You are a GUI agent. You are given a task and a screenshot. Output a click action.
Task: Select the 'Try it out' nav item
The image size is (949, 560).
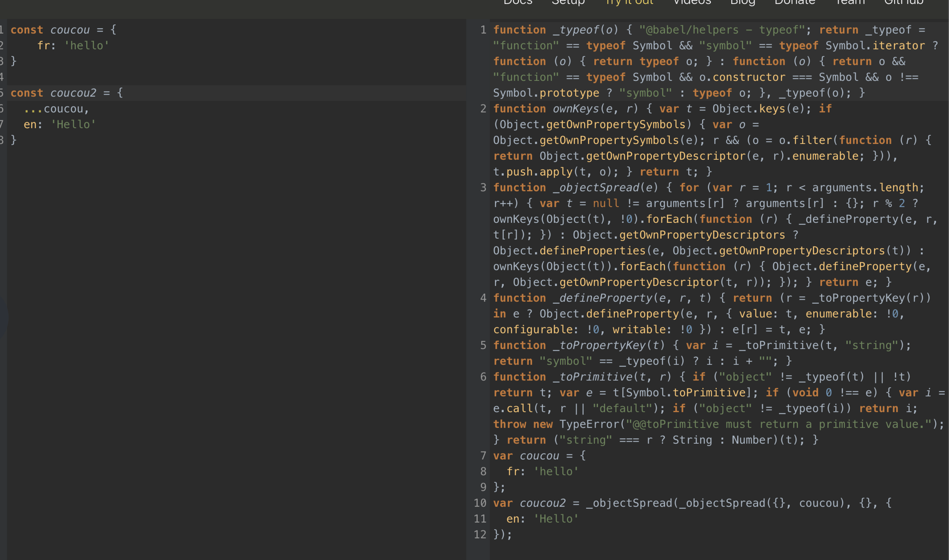[x=629, y=2]
